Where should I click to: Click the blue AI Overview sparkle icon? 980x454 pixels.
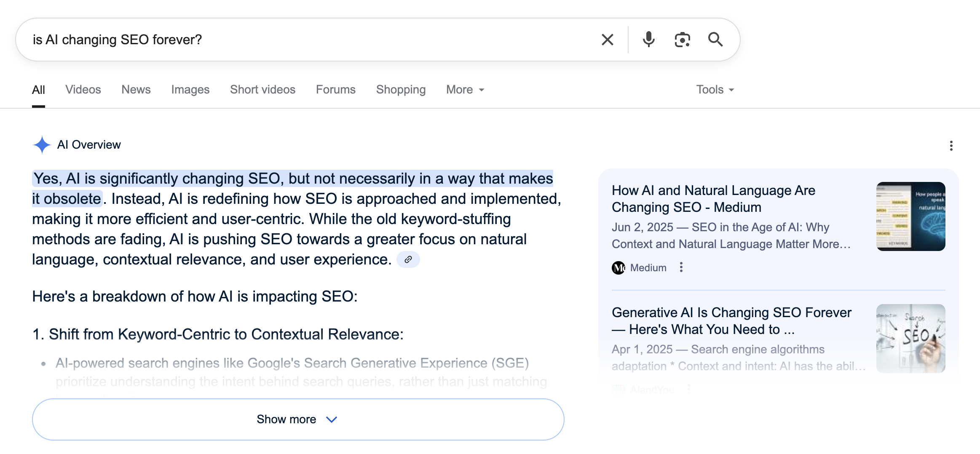[42, 145]
